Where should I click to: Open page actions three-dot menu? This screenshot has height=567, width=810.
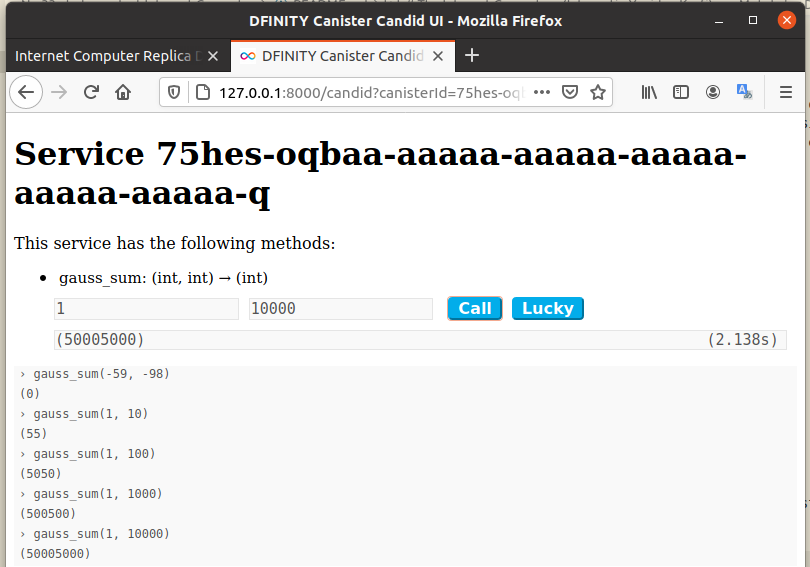coord(541,92)
